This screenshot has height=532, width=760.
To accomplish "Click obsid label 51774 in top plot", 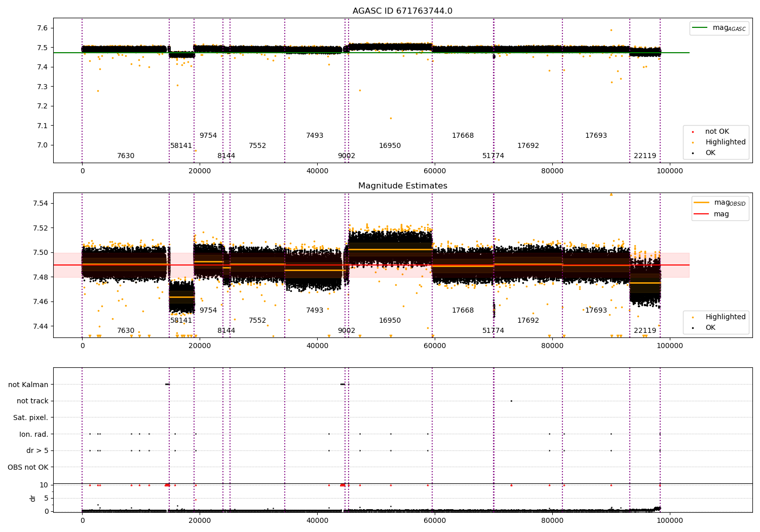I will (x=493, y=156).
